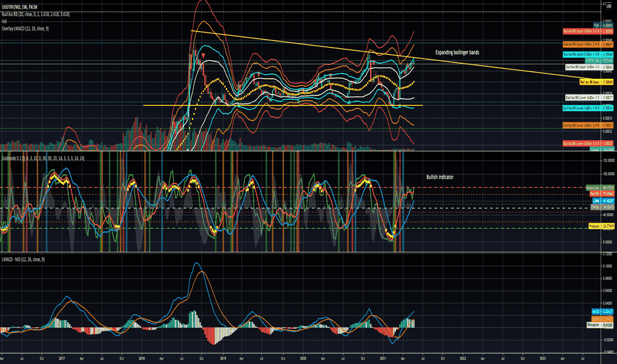Click the white Histogram value label
This screenshot has width=617, height=364.
tap(600, 325)
